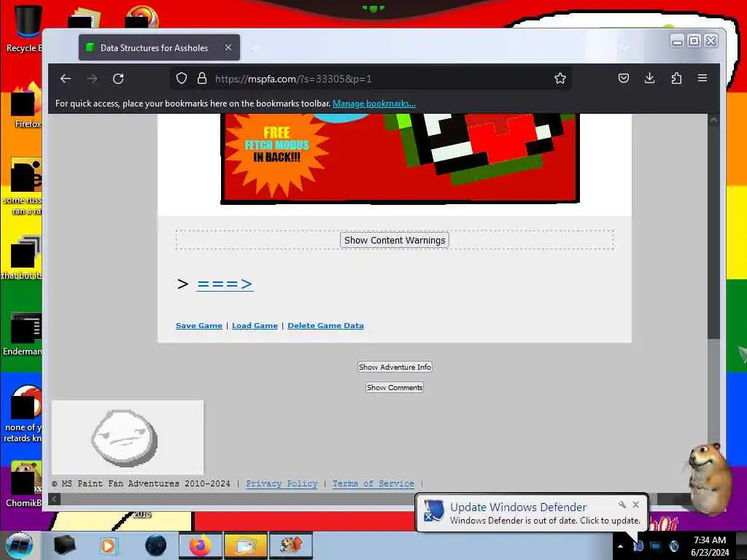Screen dimensions: 747x560
Task: Close the Windows Defender notification balloon
Action: tap(635, 505)
